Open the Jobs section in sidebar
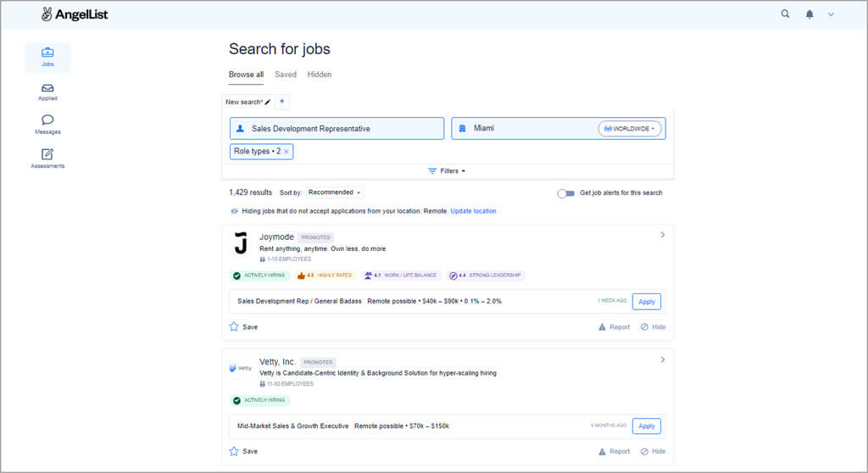The width and height of the screenshot is (868, 473). click(x=47, y=57)
